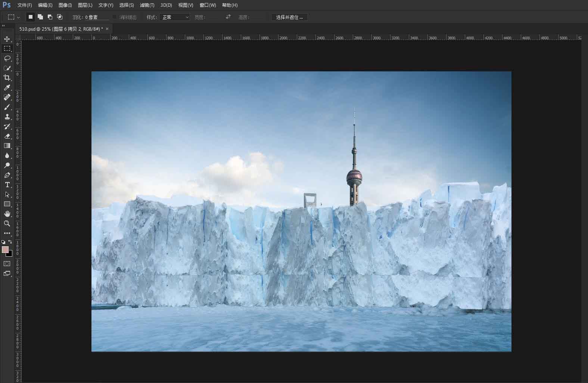Open the 视图(V) menu
This screenshot has height=383, width=588.
186,5
